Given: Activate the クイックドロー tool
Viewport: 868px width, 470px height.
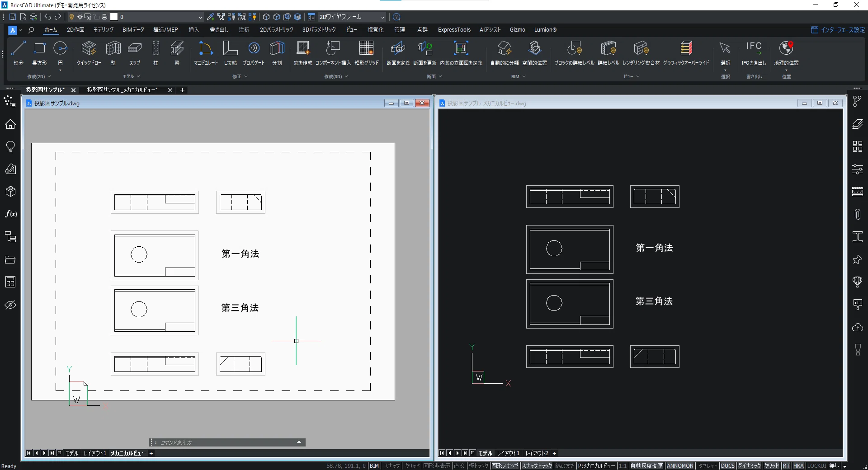Looking at the screenshot, I should pos(89,53).
